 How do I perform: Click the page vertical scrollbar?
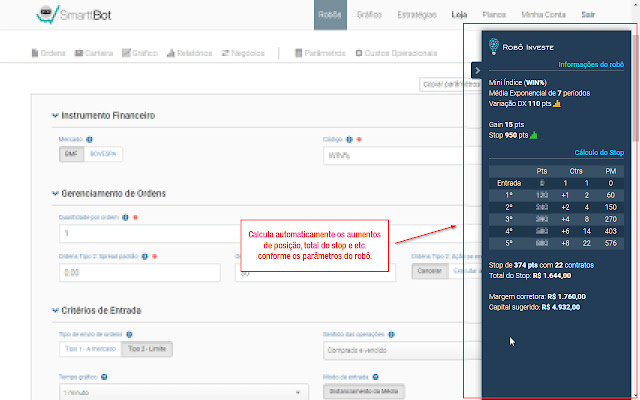coord(636,89)
